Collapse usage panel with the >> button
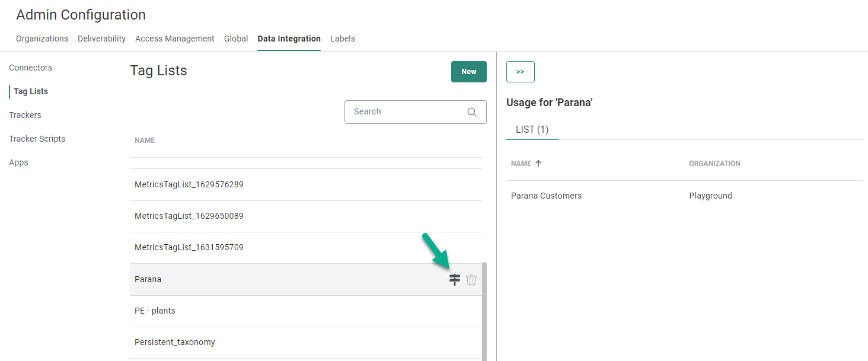 click(520, 72)
